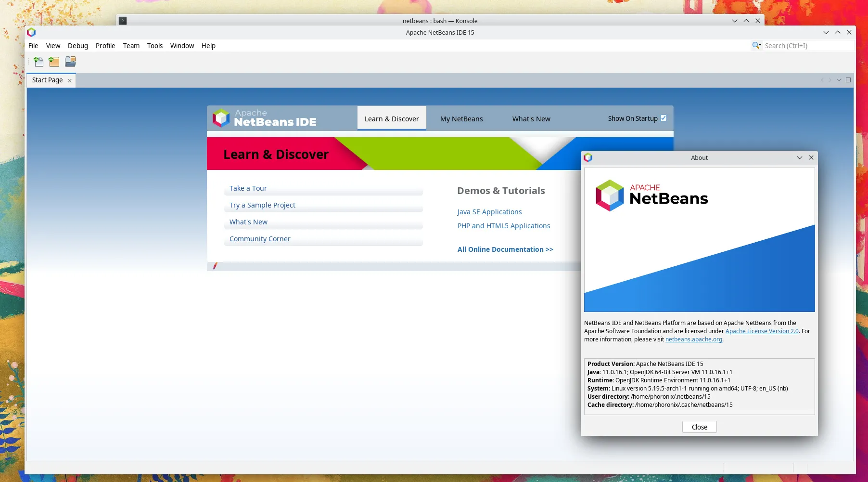868x482 pixels.
Task: Open the editor tab list dropdown chevron
Action: (x=839, y=80)
